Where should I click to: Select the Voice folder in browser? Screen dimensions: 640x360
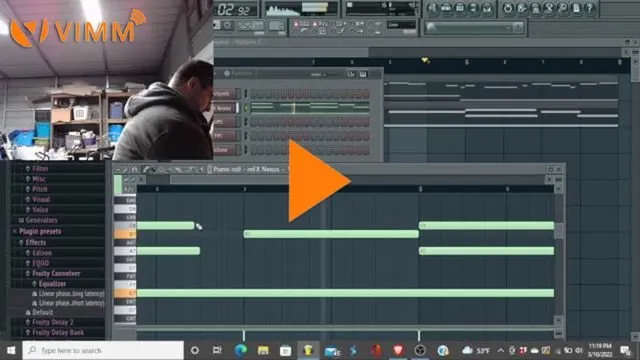tap(37, 210)
